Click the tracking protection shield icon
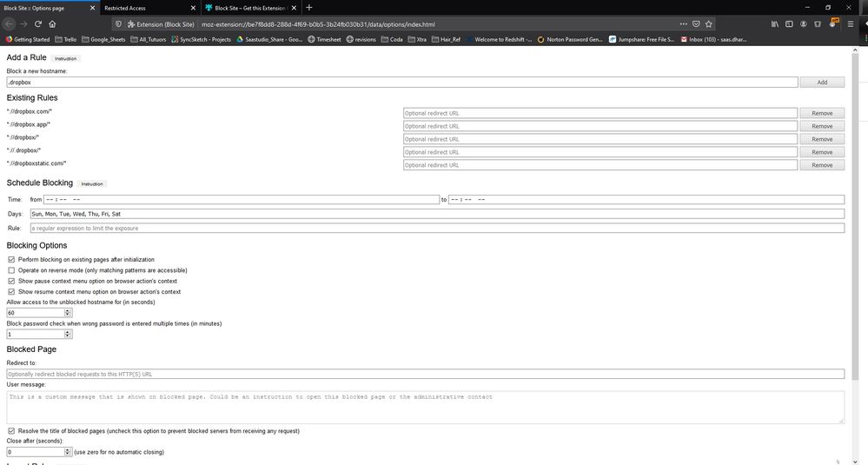 click(x=118, y=24)
